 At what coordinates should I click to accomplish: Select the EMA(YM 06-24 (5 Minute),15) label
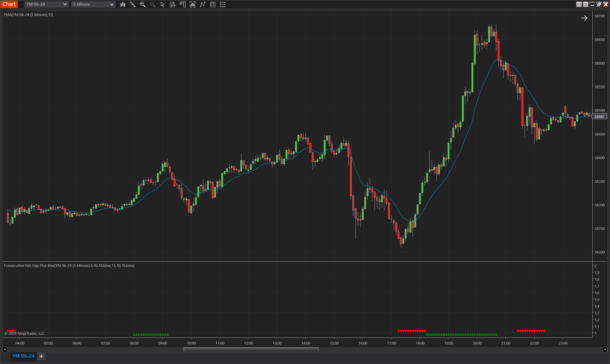coord(28,15)
